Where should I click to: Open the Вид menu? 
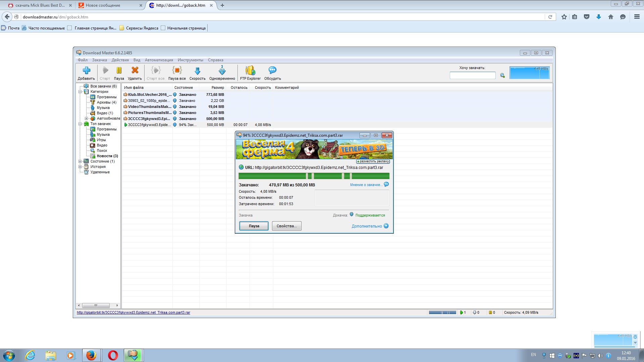click(137, 60)
